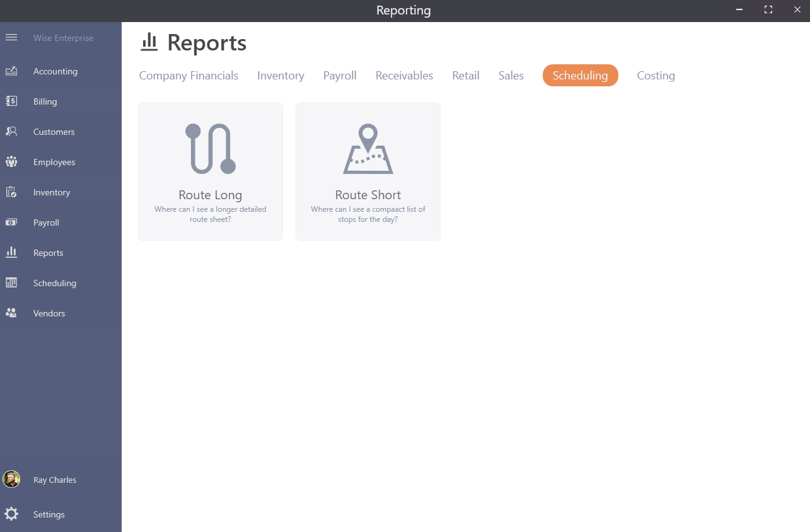Select the Scheduling calendar icon in sidebar
Viewport: 810px width, 532px height.
click(11, 283)
